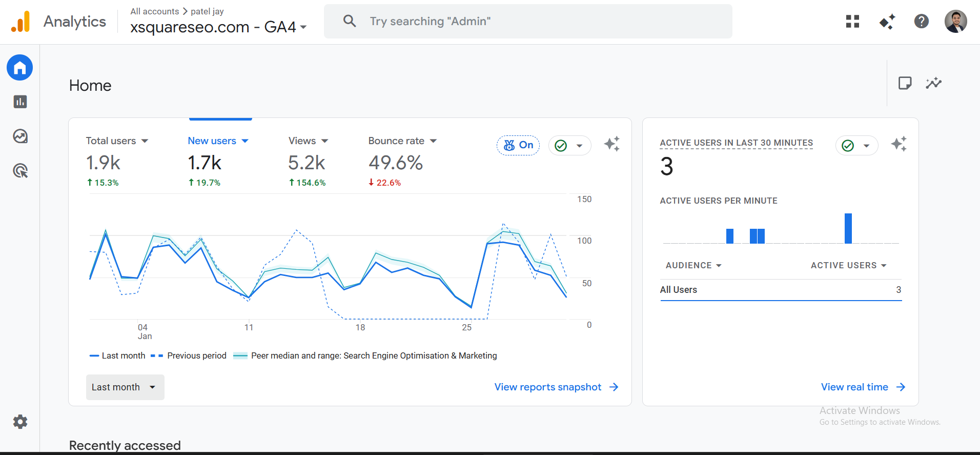The width and height of the screenshot is (980, 455).
Task: Click the patel jay breadcrumb
Action: [x=207, y=11]
